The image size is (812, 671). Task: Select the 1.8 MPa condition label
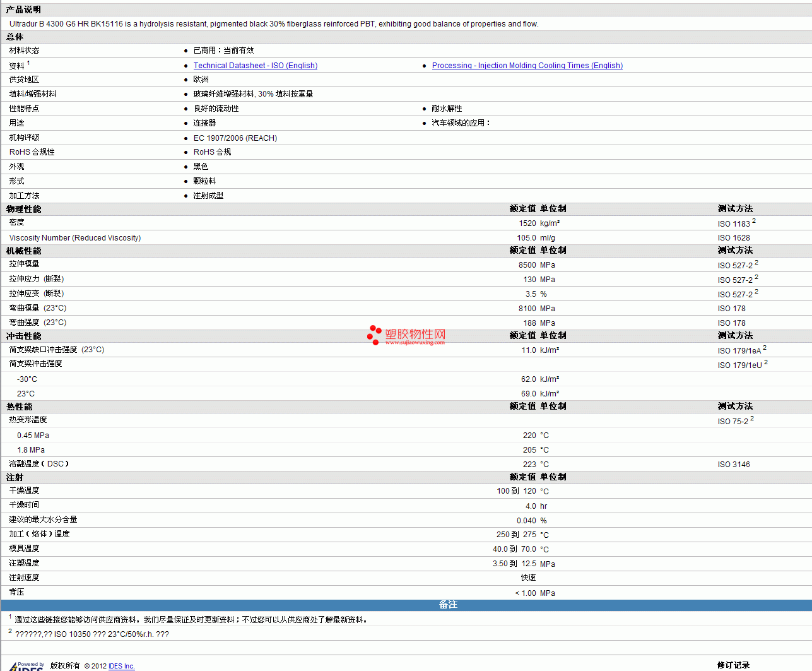pyautogui.click(x=31, y=450)
